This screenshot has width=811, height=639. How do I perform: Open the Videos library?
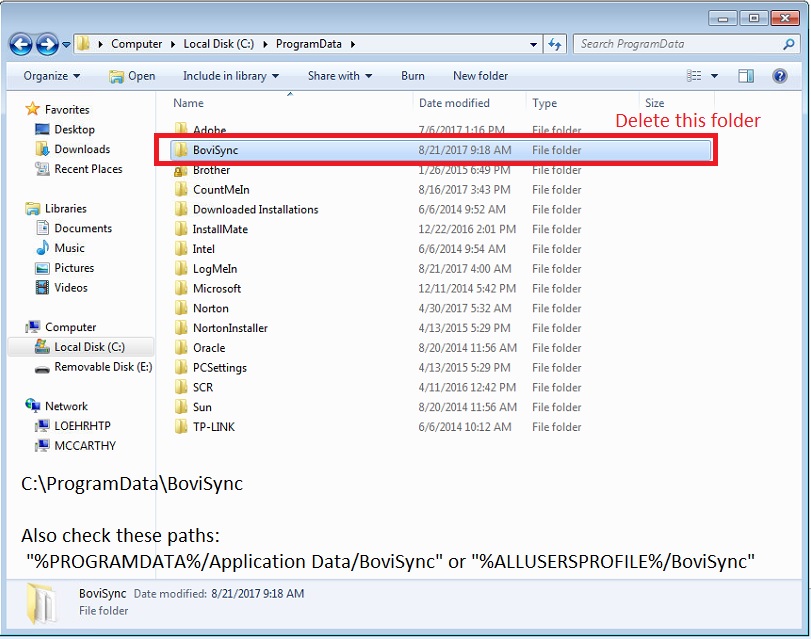[x=70, y=288]
